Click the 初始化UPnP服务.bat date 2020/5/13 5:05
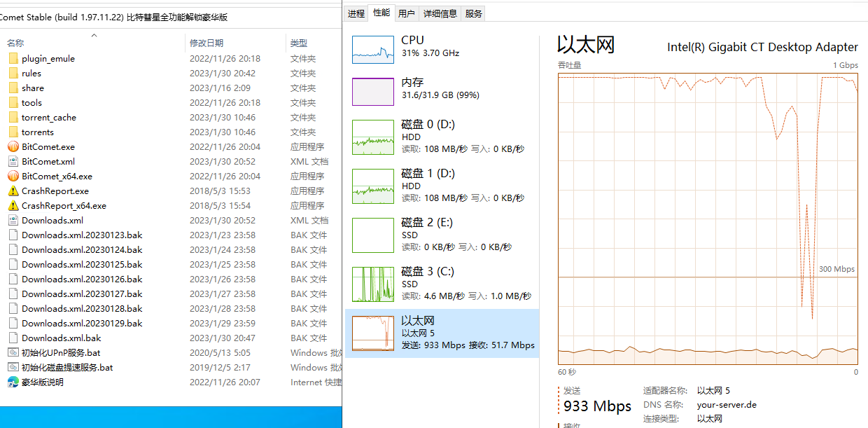The height and width of the screenshot is (428, 868). click(220, 353)
